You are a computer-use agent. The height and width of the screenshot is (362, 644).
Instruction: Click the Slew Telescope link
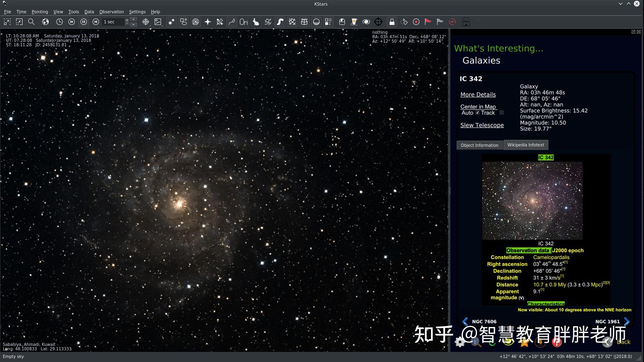pyautogui.click(x=482, y=125)
